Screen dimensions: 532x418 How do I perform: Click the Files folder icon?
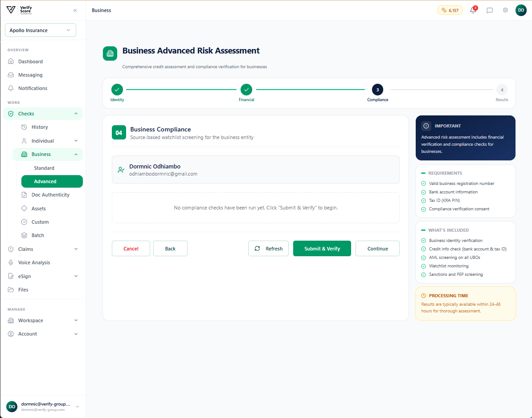point(11,290)
